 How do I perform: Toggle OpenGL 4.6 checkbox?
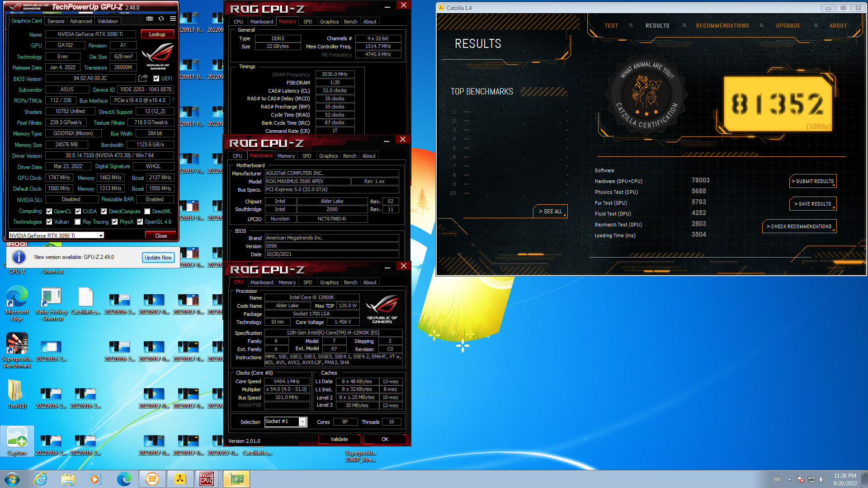[x=140, y=221]
